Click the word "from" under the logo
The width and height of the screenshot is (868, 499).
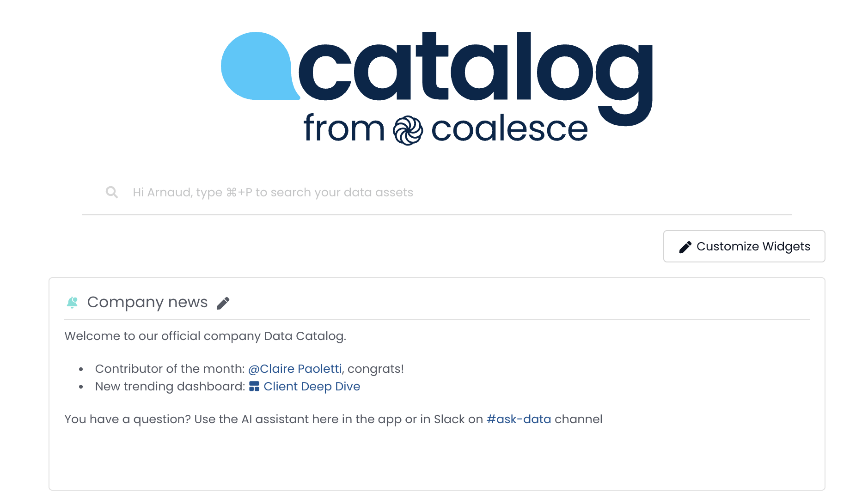pyautogui.click(x=344, y=128)
